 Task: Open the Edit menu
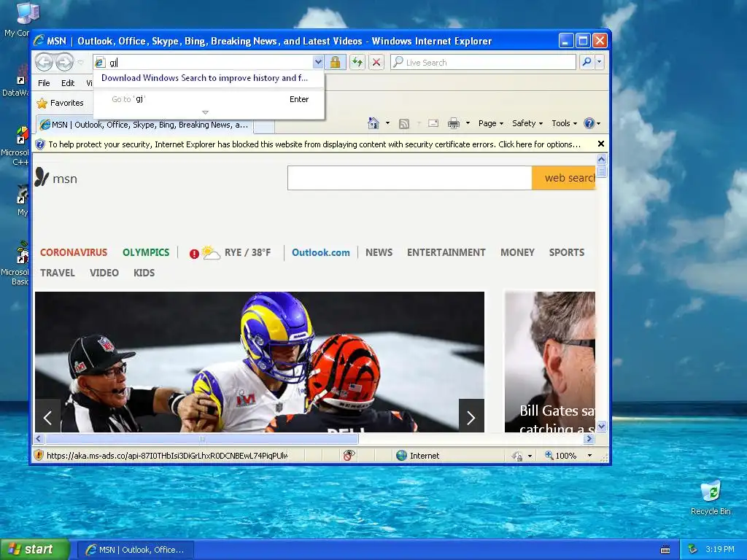pyautogui.click(x=68, y=83)
